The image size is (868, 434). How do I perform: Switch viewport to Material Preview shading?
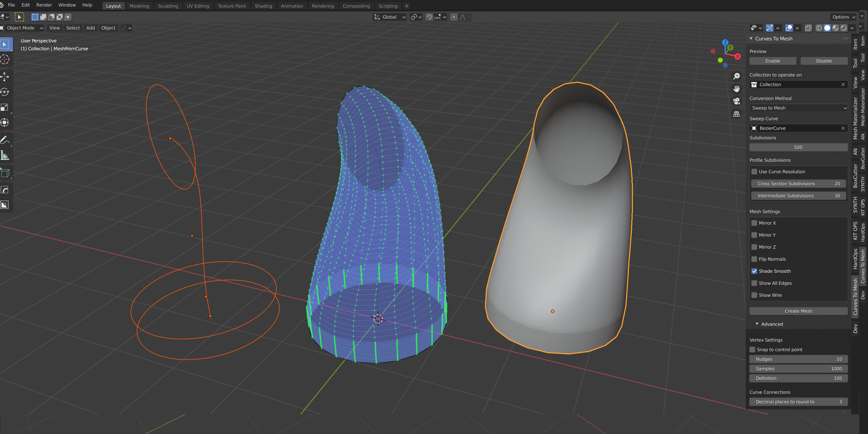click(x=835, y=28)
